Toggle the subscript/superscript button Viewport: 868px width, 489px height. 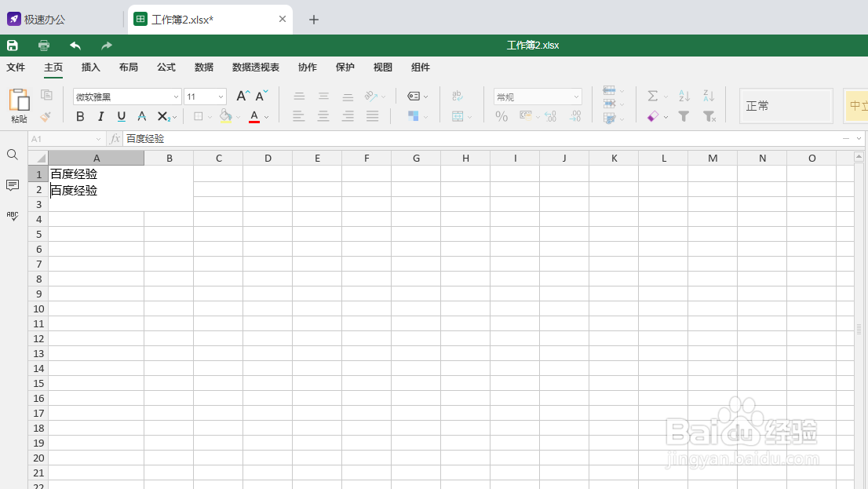click(x=163, y=116)
